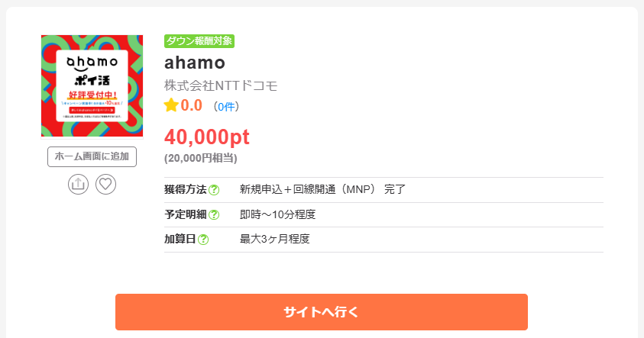Select the 株式会社NTTドコモ company name
Screen dimensions: 644x338
(x=221, y=85)
